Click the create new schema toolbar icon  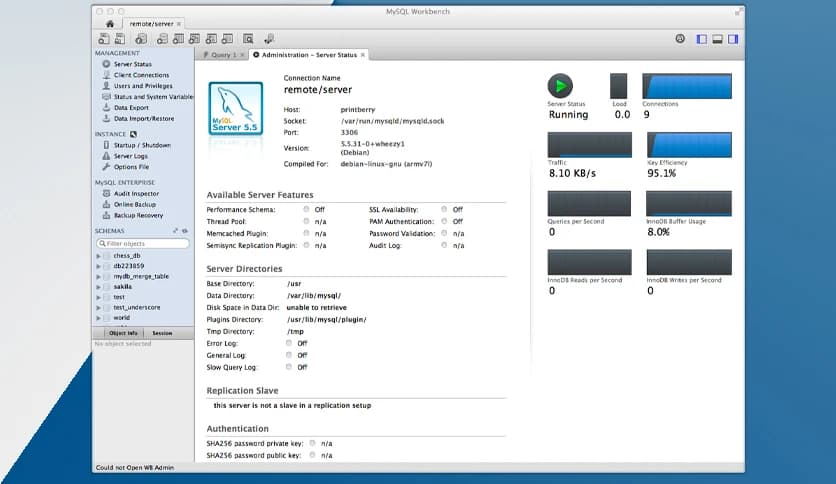162,39
